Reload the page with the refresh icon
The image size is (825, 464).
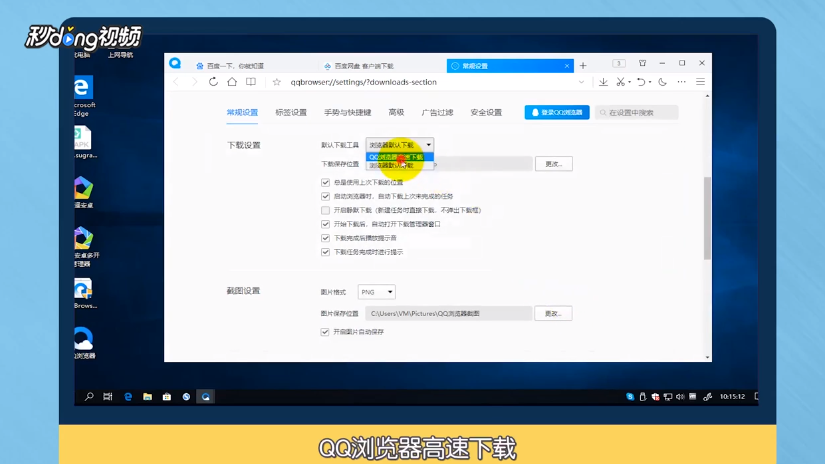point(213,82)
